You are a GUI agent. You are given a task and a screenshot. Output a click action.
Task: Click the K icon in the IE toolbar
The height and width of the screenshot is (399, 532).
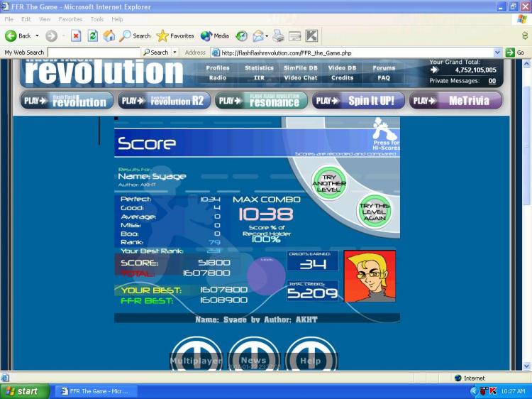(311, 35)
